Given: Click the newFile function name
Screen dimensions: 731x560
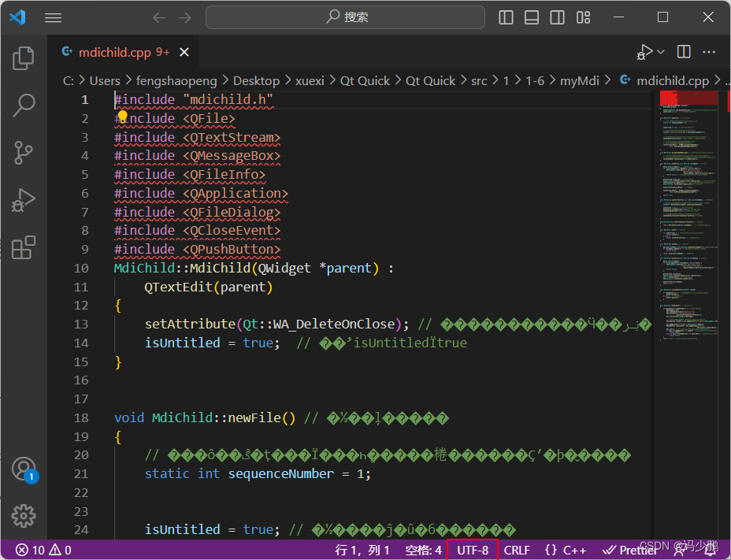Looking at the screenshot, I should (x=254, y=417).
